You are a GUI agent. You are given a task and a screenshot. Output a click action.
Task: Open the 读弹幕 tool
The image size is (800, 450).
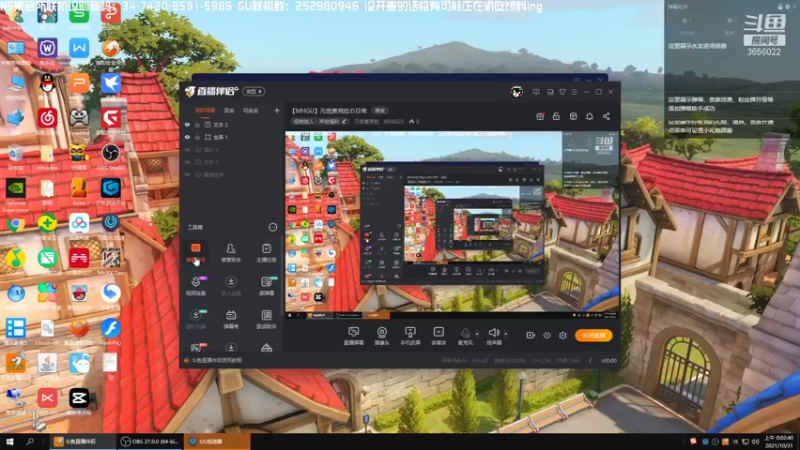coord(266,286)
